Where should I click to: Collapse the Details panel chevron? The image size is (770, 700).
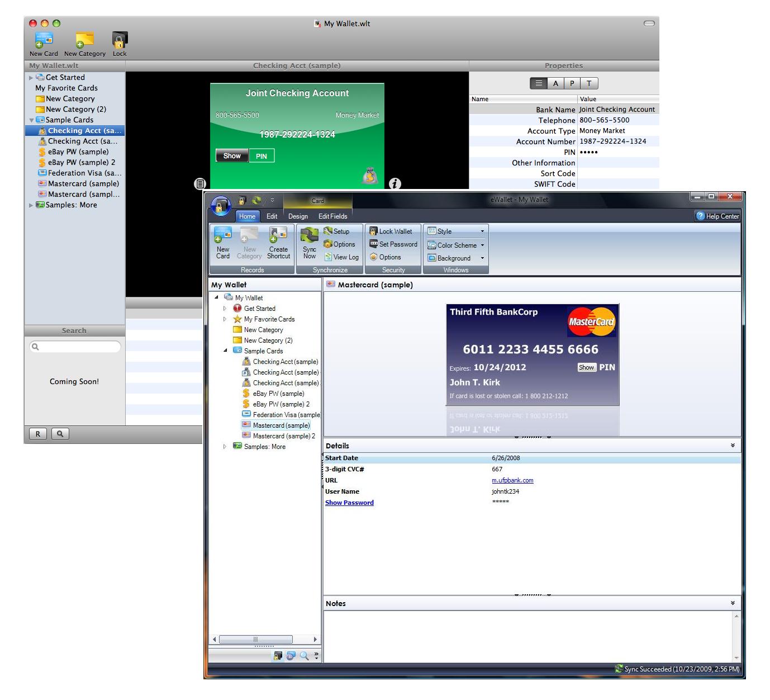click(733, 446)
